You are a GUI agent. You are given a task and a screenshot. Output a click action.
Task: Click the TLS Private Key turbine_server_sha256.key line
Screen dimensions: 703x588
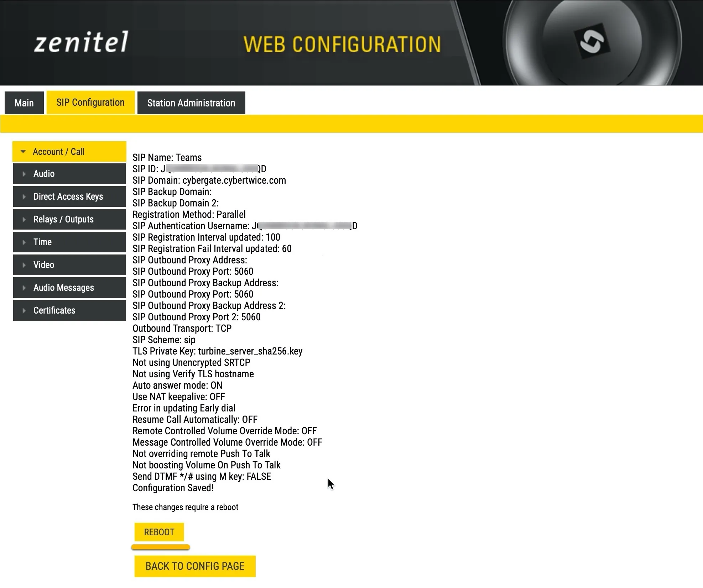click(x=217, y=351)
